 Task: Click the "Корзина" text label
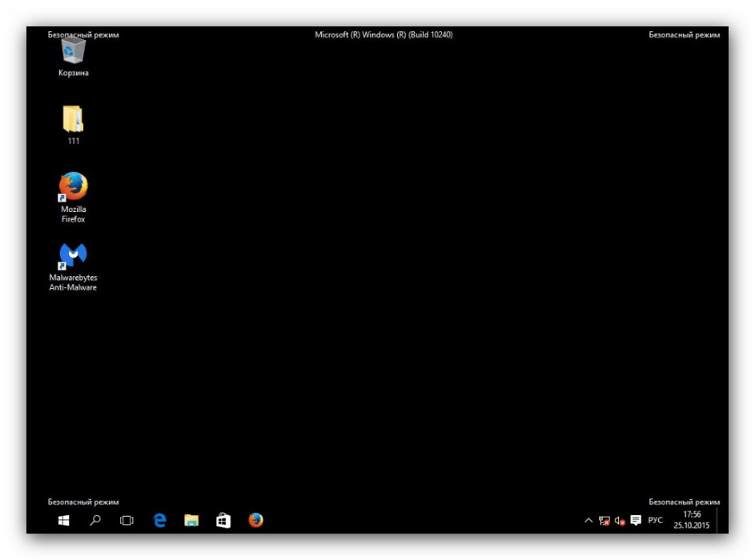tap(73, 73)
